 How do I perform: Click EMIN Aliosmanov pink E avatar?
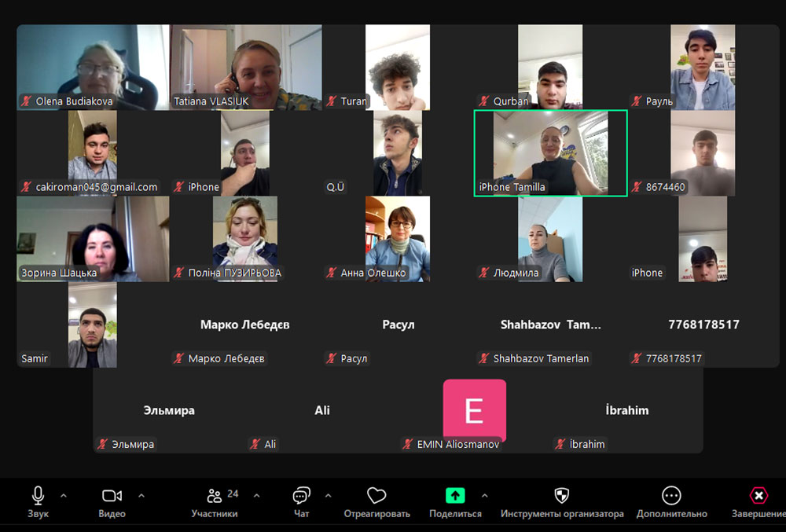coord(474,409)
